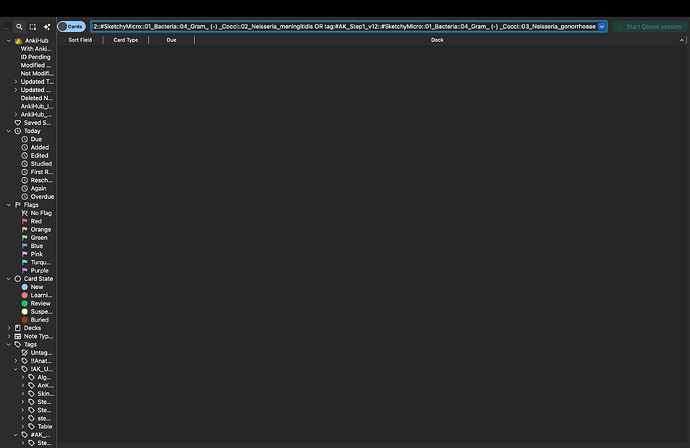Click the Decks icon
Viewport: 690px width, 448px height.
tap(18, 328)
